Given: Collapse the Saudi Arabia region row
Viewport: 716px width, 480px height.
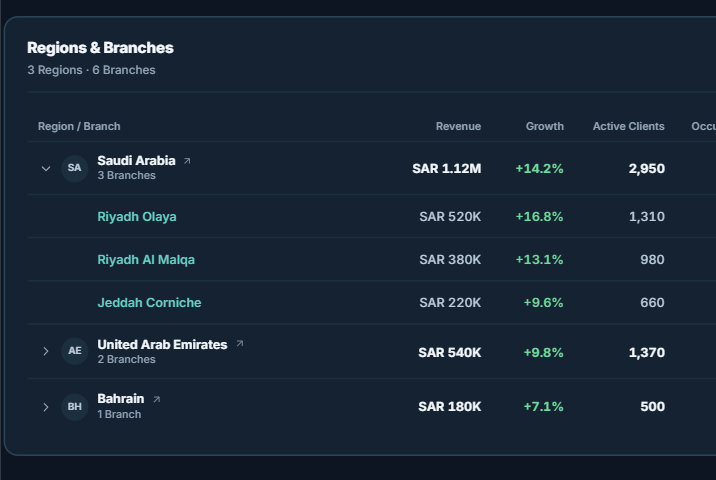Looking at the screenshot, I should coord(46,169).
